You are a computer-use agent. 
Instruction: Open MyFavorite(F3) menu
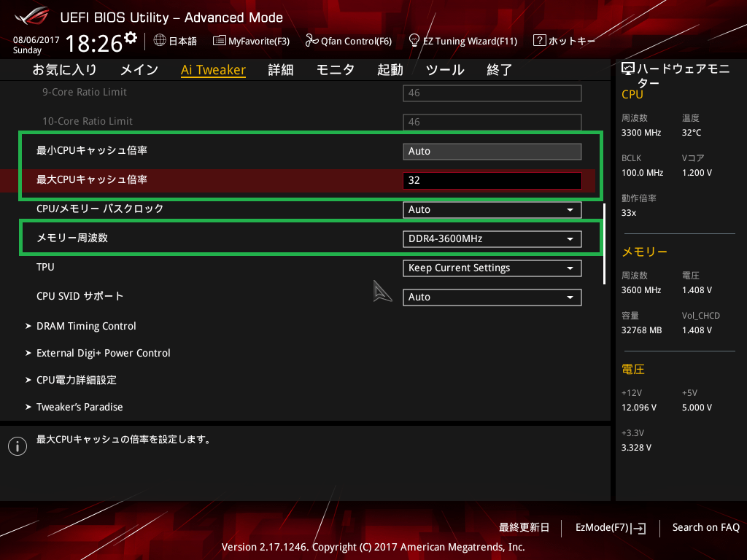pos(259,41)
